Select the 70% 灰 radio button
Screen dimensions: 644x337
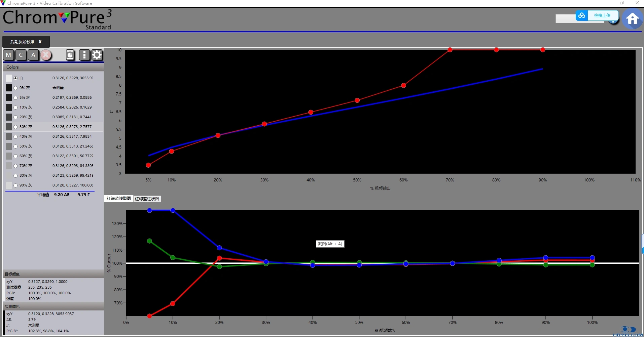coord(15,166)
